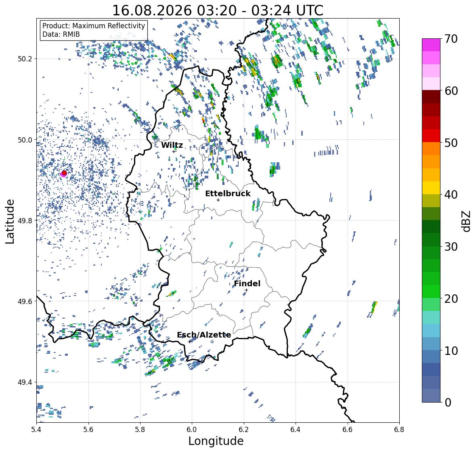Viewport: 476px width, 451px height.
Task: Click the Ettelbruck station cross marker
Action: [x=218, y=200]
